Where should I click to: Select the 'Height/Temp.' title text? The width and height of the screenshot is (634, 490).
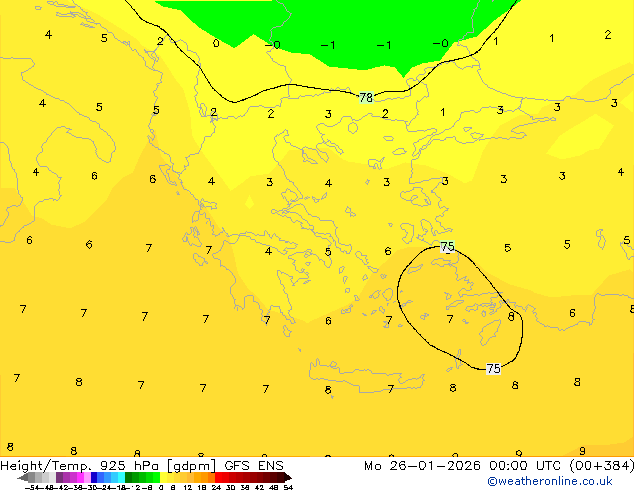pyautogui.click(x=46, y=466)
